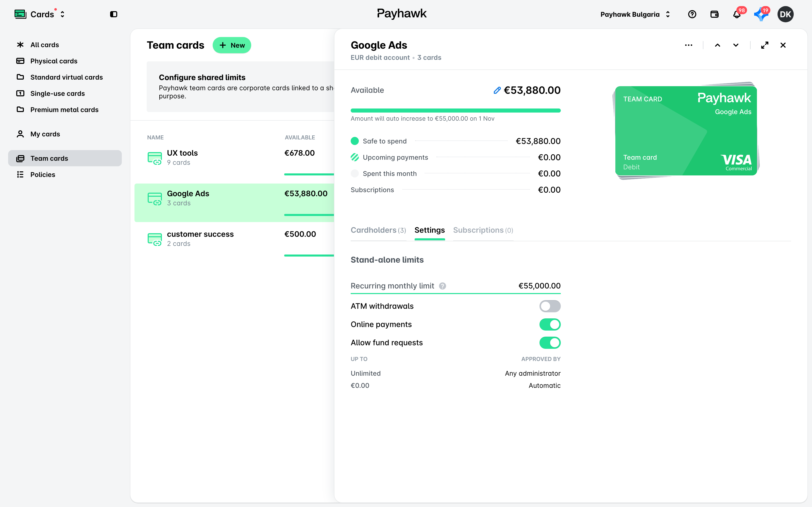Disable the Online payments toggle
Viewport: 812px width, 507px height.
coord(550,324)
